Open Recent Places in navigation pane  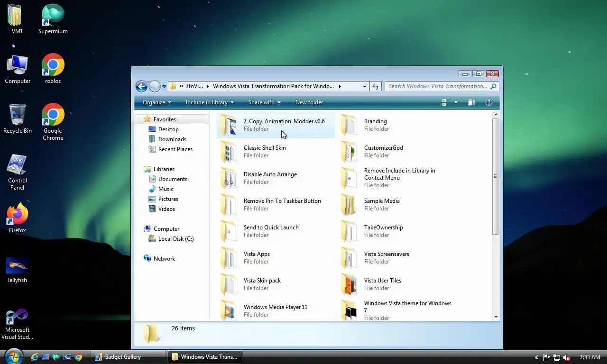click(175, 149)
